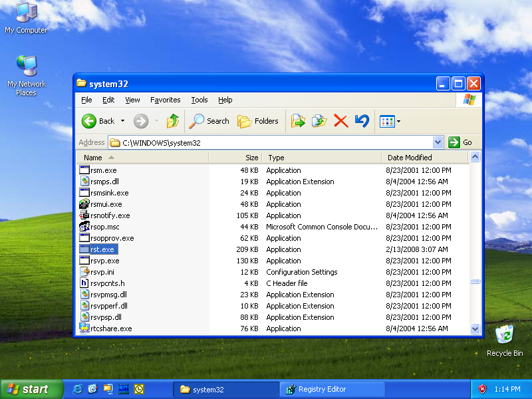532x399 pixels.
Task: Click the Go button
Action: point(460,142)
